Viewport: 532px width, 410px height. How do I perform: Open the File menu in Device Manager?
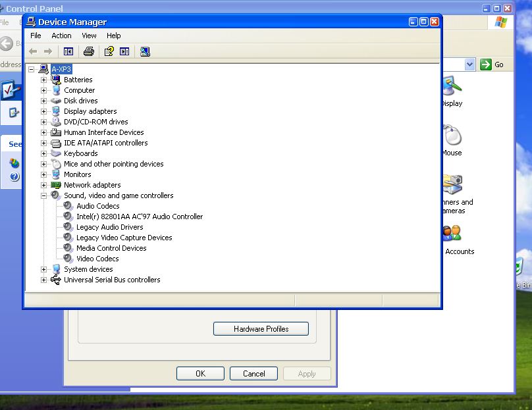tap(36, 36)
